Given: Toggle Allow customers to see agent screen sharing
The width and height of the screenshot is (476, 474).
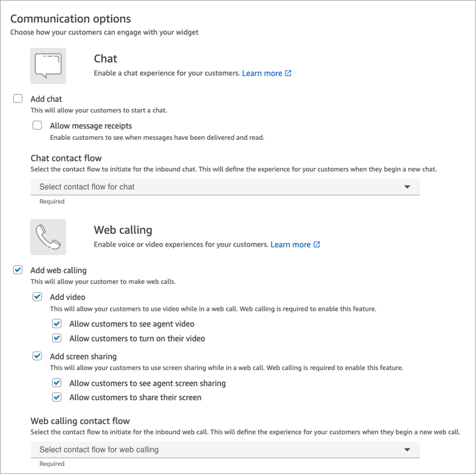Looking at the screenshot, I should (57, 382).
